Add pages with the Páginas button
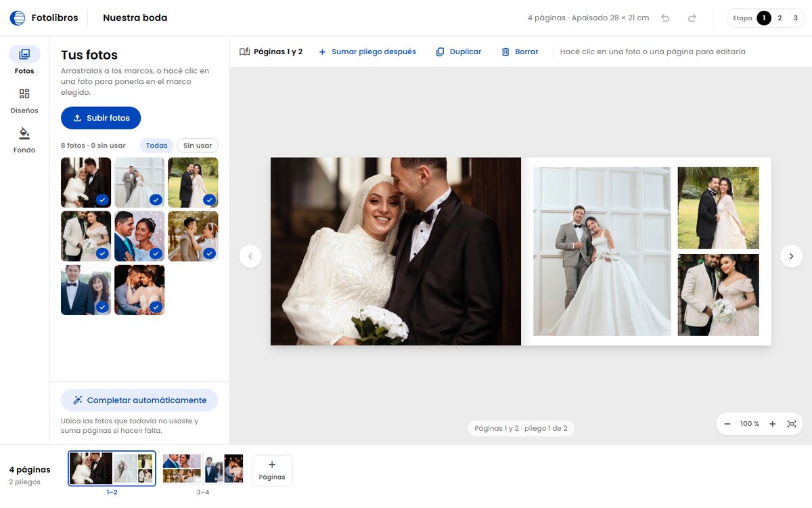 (272, 470)
